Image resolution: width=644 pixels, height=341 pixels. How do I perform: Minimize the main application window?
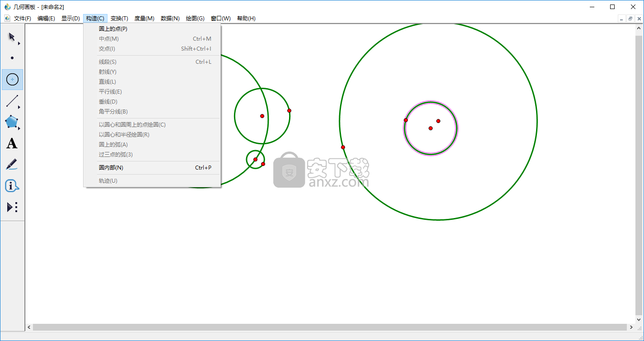pos(592,7)
